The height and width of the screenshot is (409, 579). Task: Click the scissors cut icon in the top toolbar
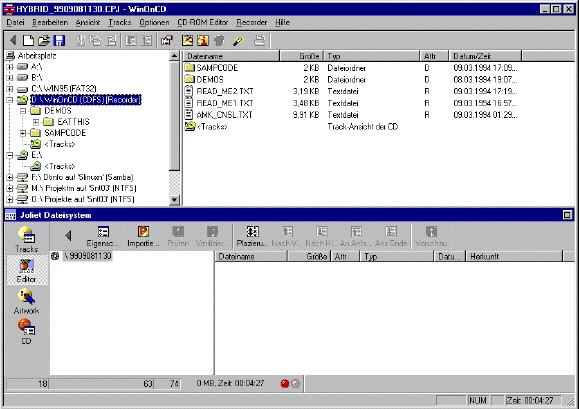coord(80,40)
